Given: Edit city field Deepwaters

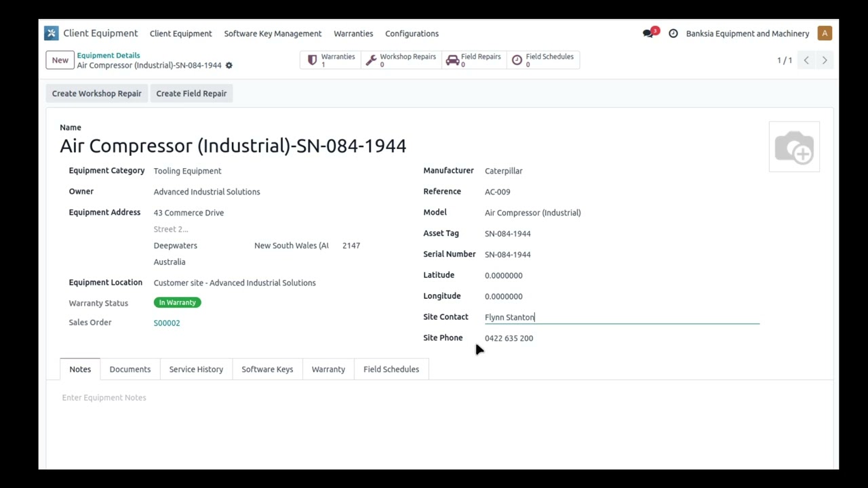Looking at the screenshot, I should pyautogui.click(x=201, y=245).
